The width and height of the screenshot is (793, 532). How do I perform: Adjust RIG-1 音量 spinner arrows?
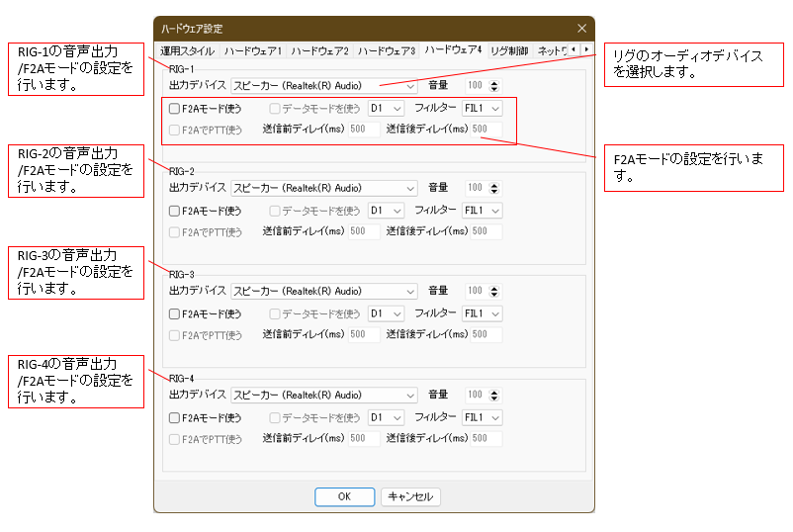pos(494,86)
